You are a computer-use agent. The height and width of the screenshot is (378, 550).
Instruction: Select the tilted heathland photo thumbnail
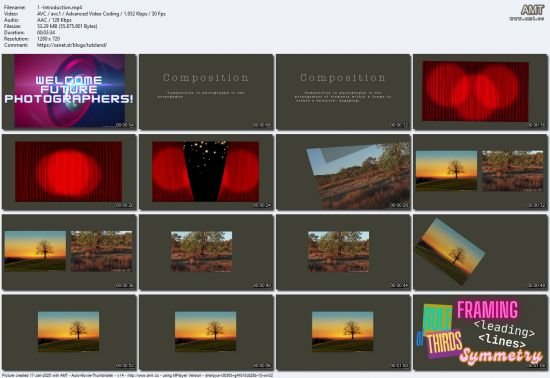[343, 172]
